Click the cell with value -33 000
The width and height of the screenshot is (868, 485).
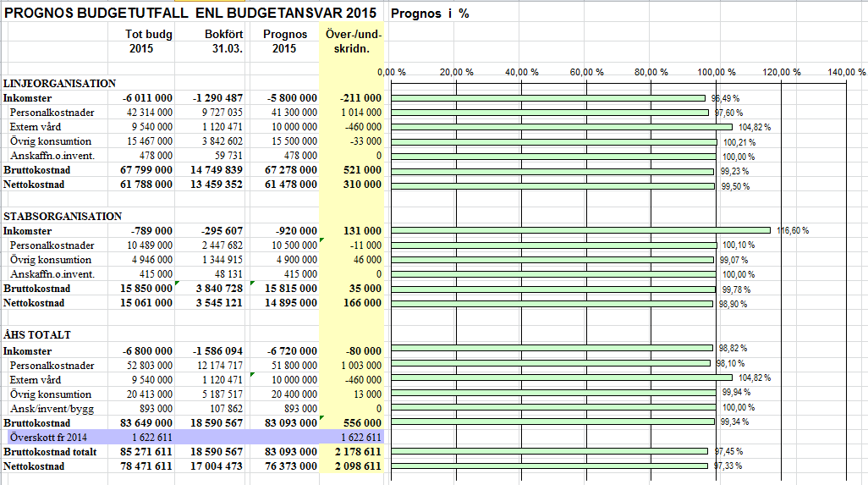click(x=365, y=141)
